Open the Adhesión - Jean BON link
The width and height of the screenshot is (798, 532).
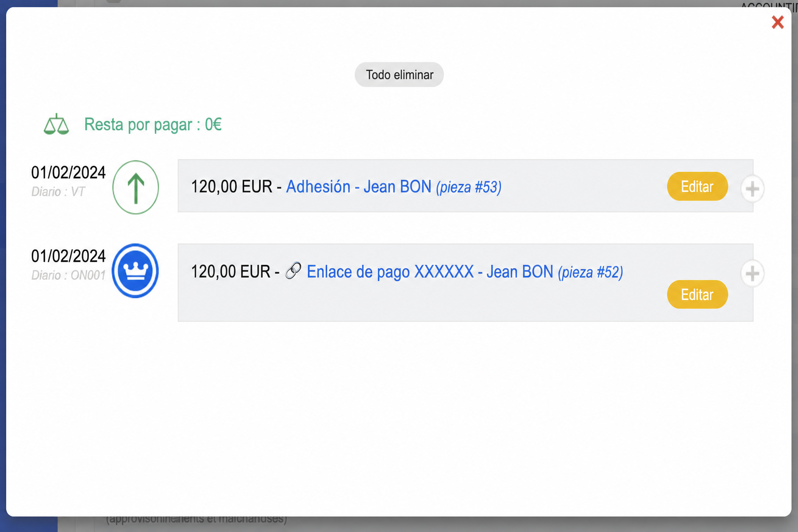point(358,187)
